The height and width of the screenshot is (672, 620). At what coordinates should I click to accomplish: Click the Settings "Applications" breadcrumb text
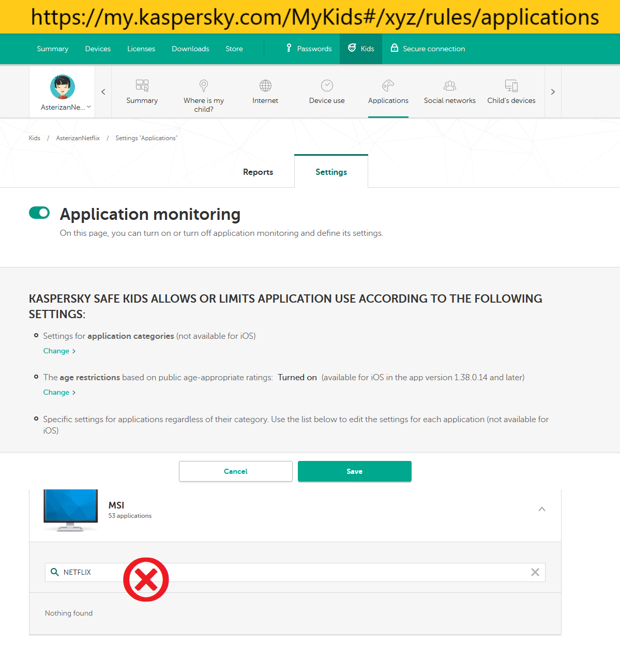(146, 138)
